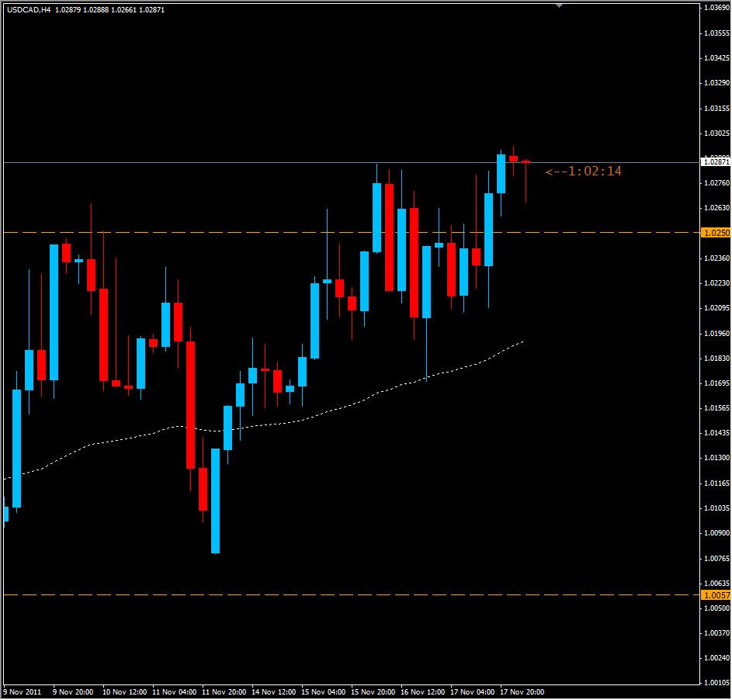This screenshot has height=700, width=732.
Task: Click the newest red candle beside the timer text
Action: 526,181
